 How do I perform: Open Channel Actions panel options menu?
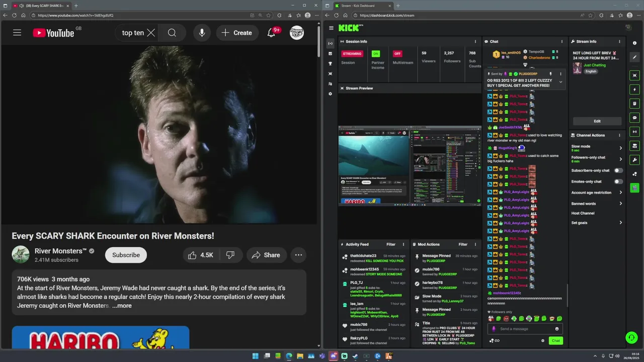[619, 135]
